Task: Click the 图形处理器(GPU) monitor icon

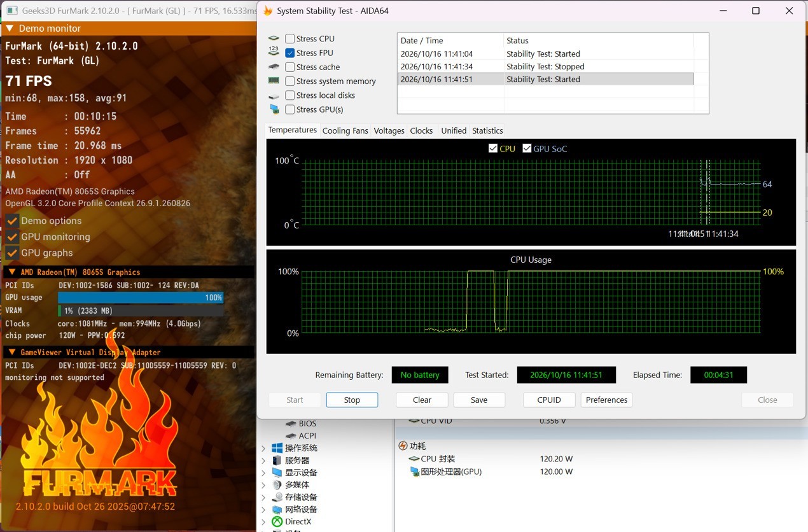Action: 415,472
